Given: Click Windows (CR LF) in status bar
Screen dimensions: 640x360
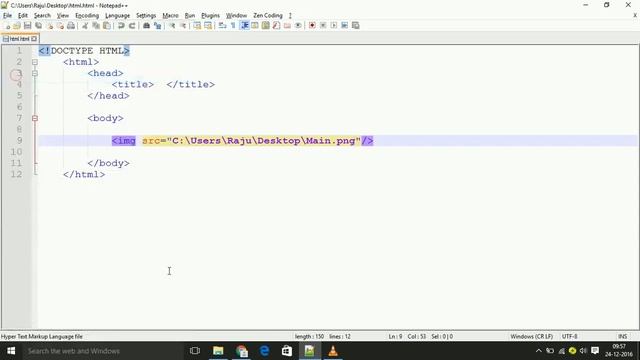Looking at the screenshot, I should point(531,336).
